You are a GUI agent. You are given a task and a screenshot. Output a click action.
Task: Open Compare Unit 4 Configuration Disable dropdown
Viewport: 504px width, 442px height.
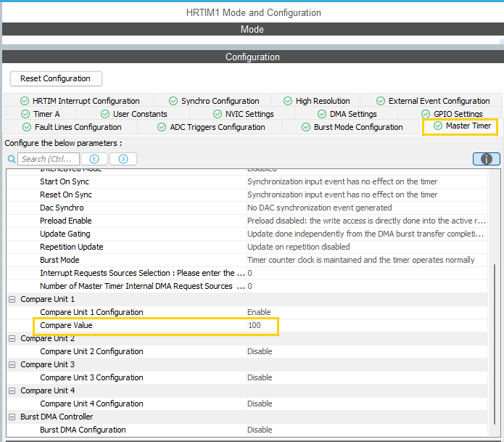click(367, 404)
